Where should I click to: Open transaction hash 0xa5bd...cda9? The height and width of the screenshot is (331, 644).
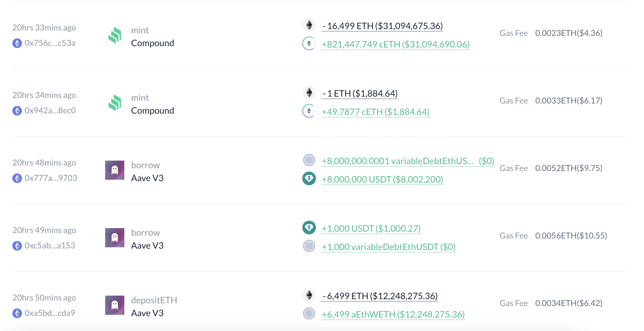(x=50, y=313)
